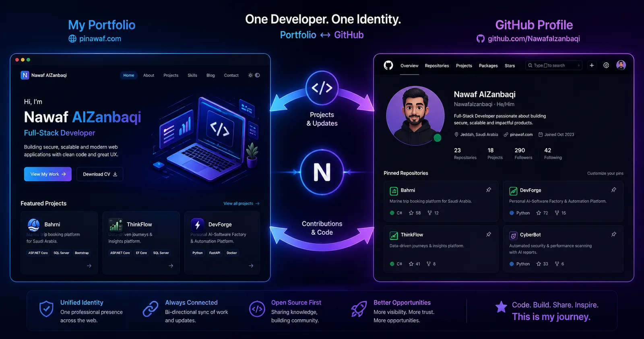The width and height of the screenshot is (644, 339).
Task: Click the Bahrni globe project icon
Action: pyautogui.click(x=34, y=225)
